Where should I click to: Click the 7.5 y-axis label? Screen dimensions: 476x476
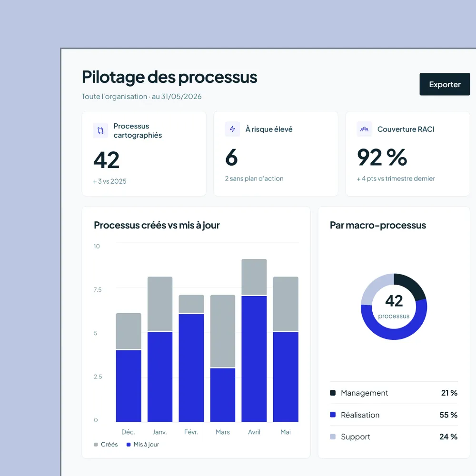click(98, 289)
